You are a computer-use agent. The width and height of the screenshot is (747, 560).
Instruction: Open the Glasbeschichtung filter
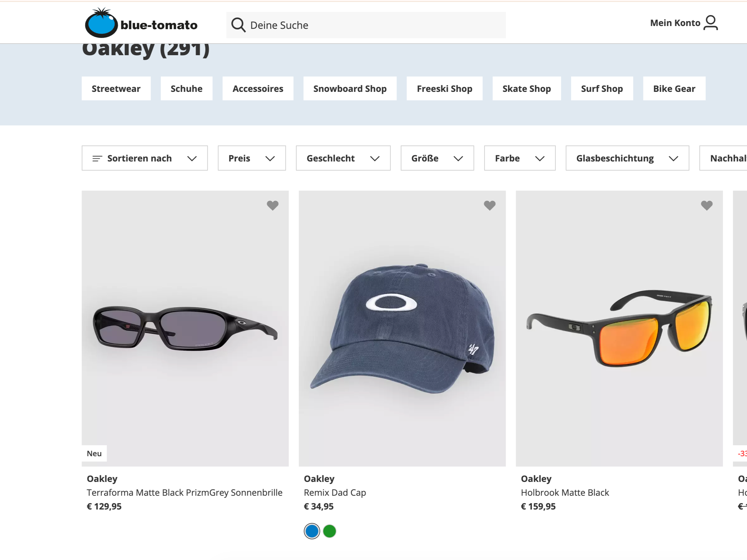click(627, 158)
